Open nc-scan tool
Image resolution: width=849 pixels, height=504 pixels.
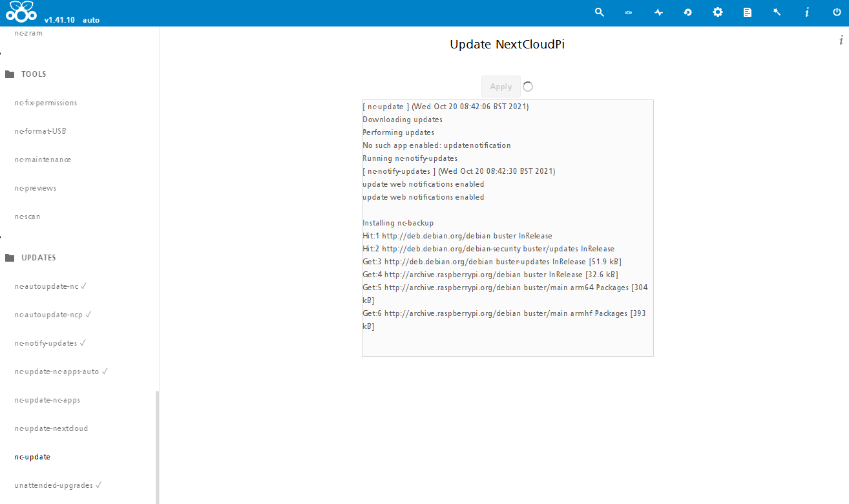point(27,216)
